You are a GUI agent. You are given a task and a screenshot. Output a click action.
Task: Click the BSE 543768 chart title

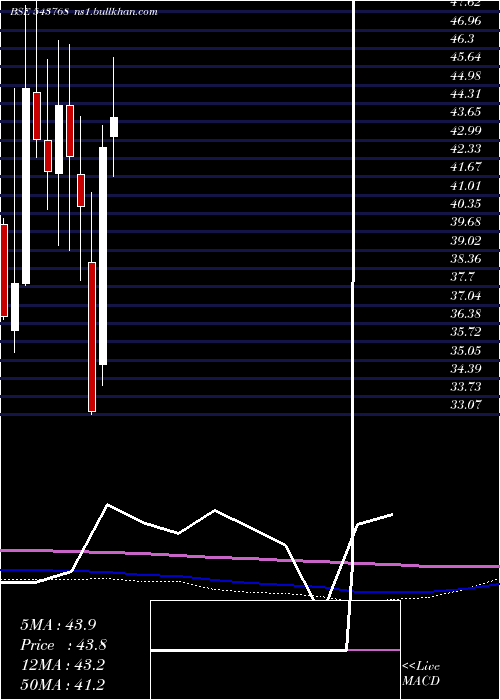[x=39, y=12]
